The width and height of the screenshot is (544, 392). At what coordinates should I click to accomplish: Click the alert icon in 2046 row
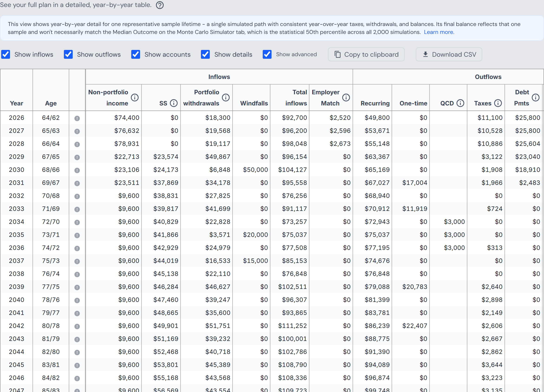pos(77,378)
